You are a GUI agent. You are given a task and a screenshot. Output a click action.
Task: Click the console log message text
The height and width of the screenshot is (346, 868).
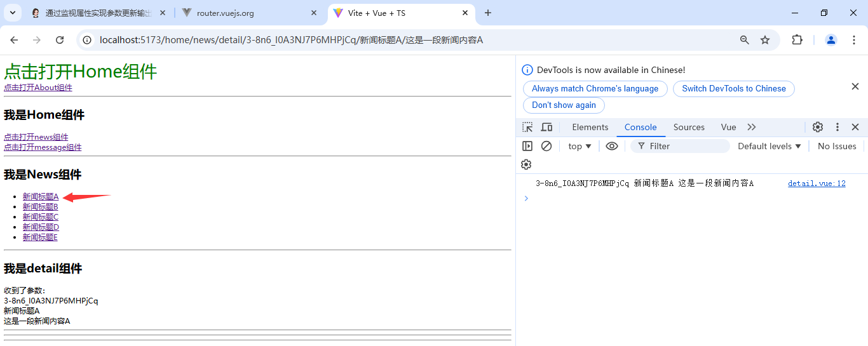click(644, 183)
